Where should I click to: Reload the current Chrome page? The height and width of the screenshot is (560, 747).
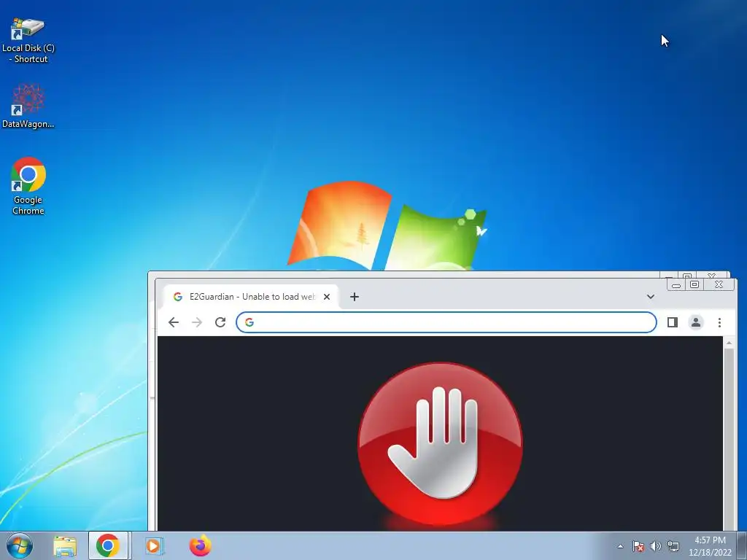(220, 322)
